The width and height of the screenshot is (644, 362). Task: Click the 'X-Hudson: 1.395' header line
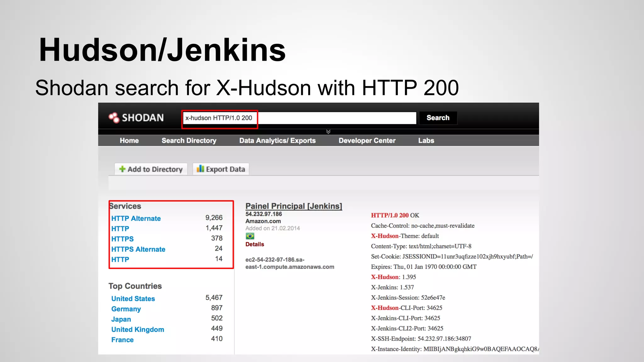(x=393, y=277)
